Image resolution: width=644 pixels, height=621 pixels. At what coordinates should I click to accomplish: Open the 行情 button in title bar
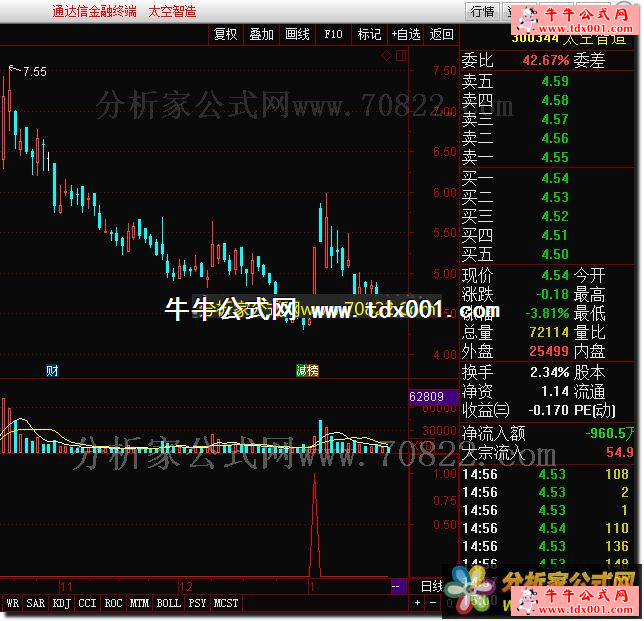point(482,12)
